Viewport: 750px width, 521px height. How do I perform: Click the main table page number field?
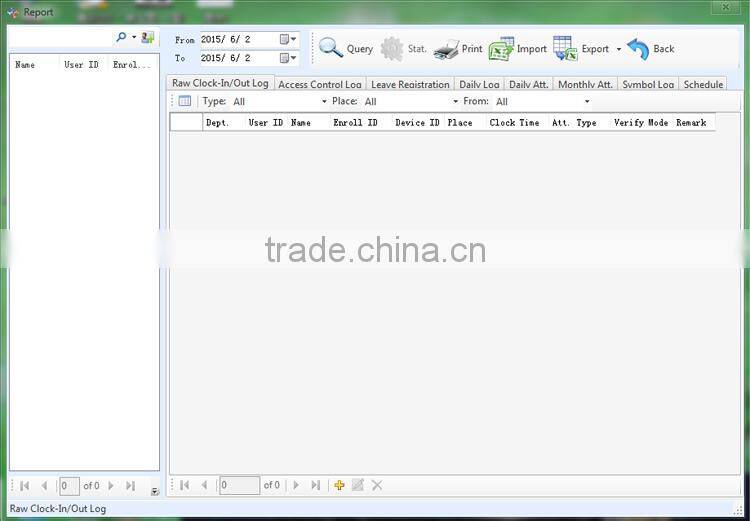click(x=238, y=485)
